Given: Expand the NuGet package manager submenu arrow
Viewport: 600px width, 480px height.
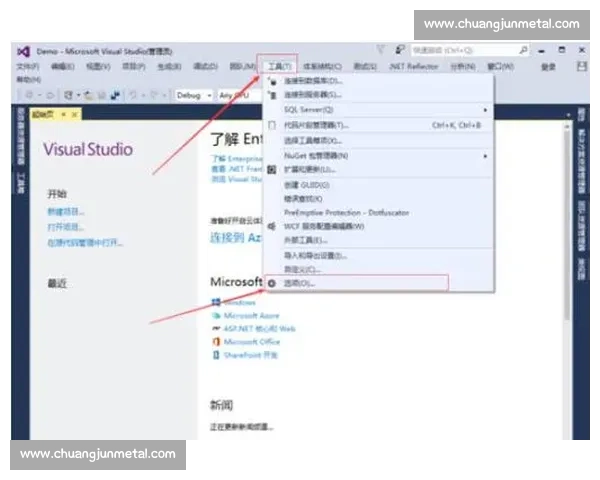Looking at the screenshot, I should click(485, 156).
